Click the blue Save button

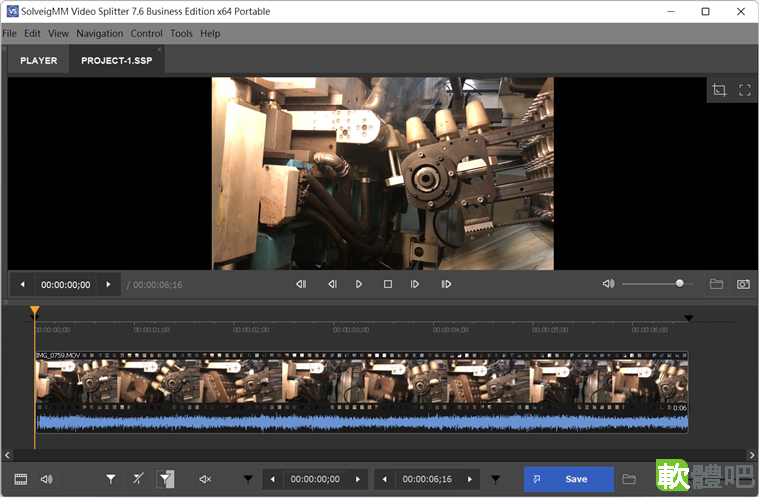pyautogui.click(x=569, y=479)
